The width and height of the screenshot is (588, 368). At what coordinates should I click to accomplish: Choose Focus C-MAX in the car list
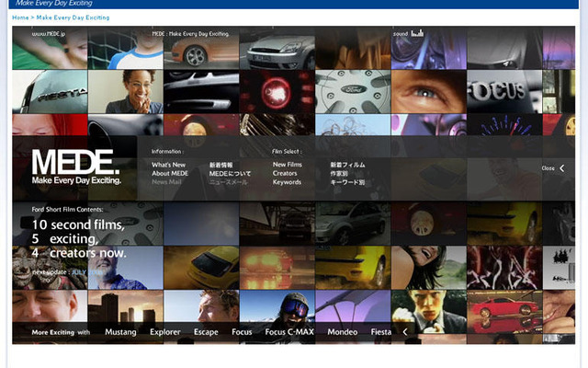(x=289, y=332)
